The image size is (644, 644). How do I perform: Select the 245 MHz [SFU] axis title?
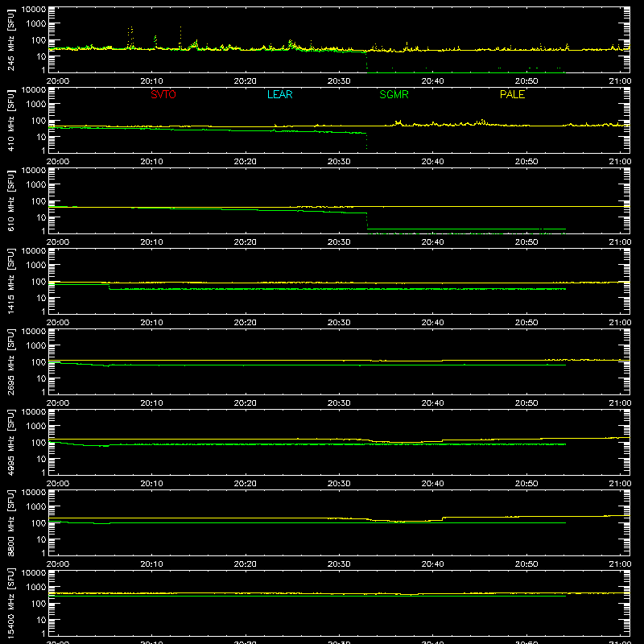pyautogui.click(x=11, y=39)
